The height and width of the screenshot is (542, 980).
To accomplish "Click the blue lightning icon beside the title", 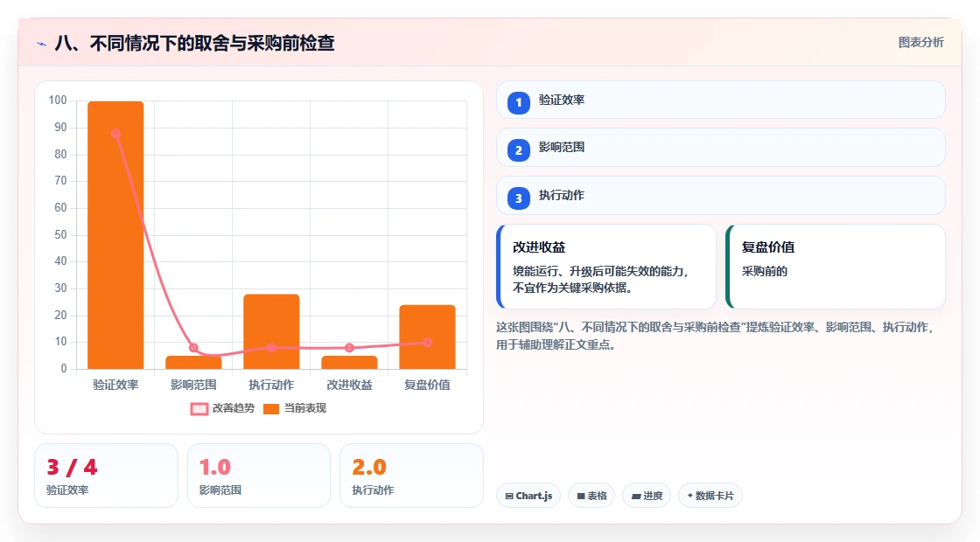I will pos(42,44).
